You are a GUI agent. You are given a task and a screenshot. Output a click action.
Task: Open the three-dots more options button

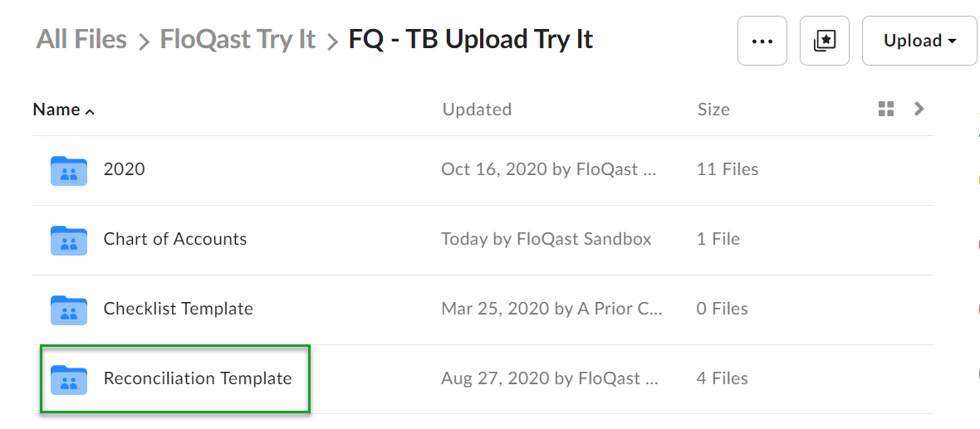tap(762, 41)
